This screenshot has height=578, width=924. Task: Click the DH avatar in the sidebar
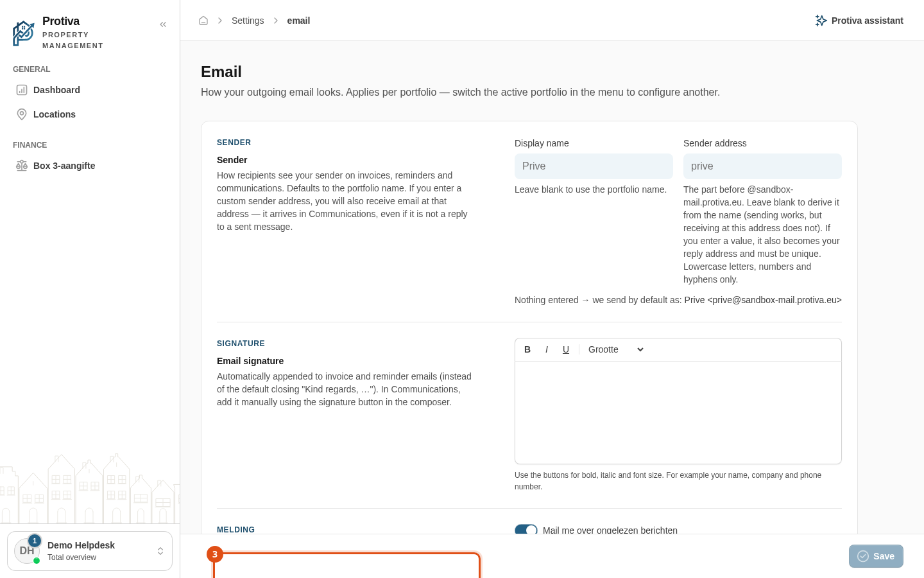27,551
